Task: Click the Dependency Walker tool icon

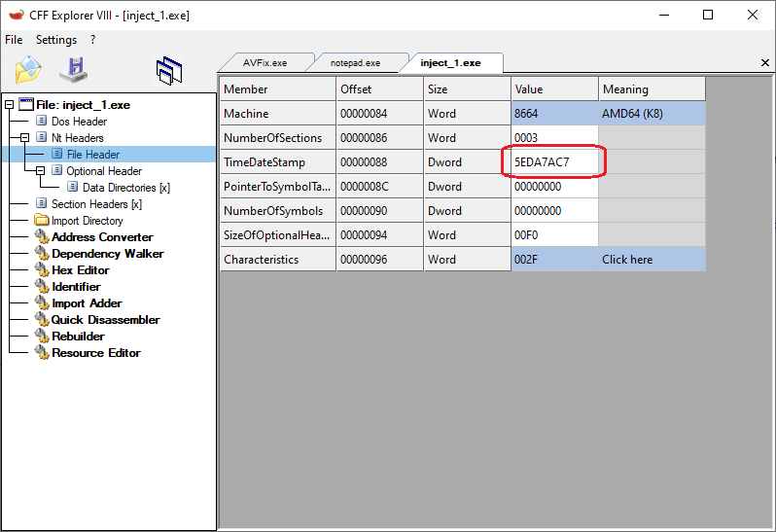Action: 42,254
